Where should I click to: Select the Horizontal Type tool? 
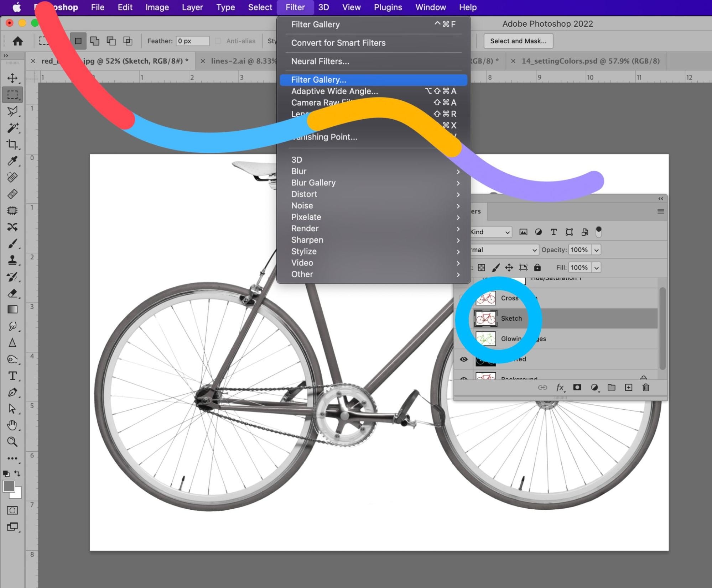[x=12, y=376]
